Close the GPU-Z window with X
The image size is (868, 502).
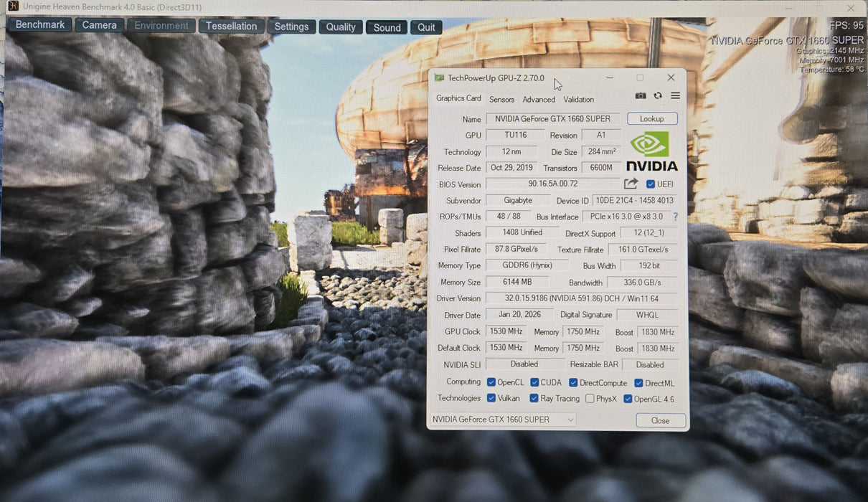[x=671, y=77]
